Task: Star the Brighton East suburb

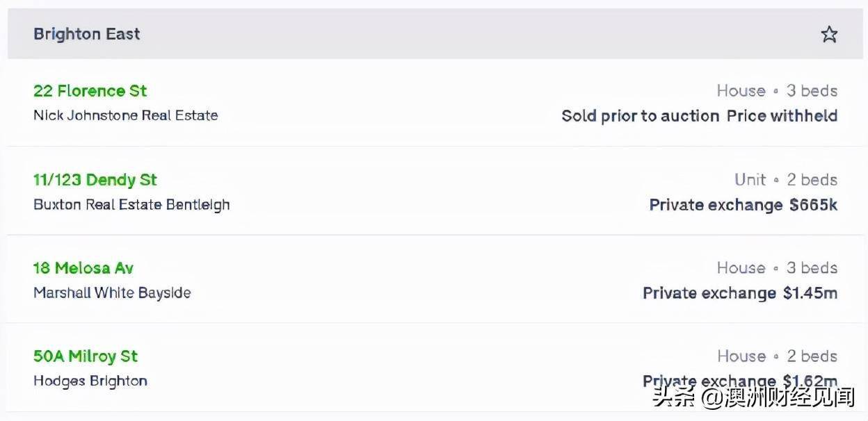Action: click(x=829, y=34)
